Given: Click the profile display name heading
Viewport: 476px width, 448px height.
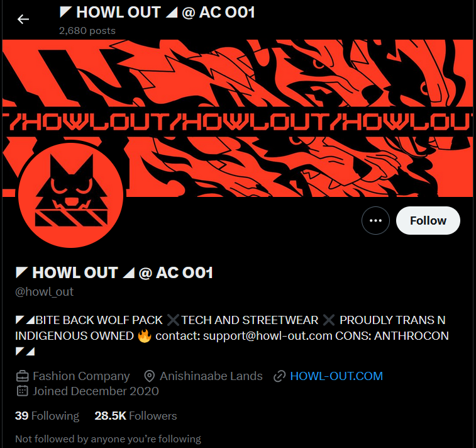Looking at the screenshot, I should coord(114,272).
